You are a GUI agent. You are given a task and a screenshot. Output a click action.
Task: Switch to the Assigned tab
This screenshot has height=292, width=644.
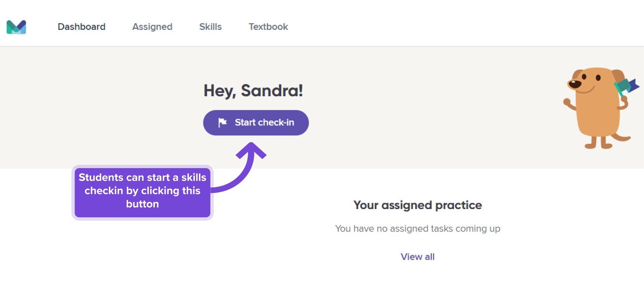(152, 27)
